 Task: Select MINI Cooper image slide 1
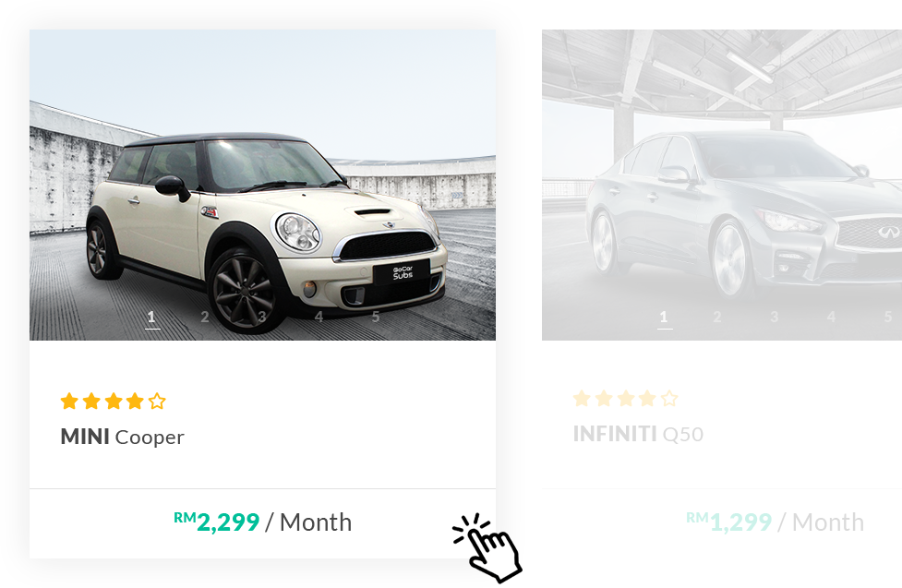click(x=151, y=318)
